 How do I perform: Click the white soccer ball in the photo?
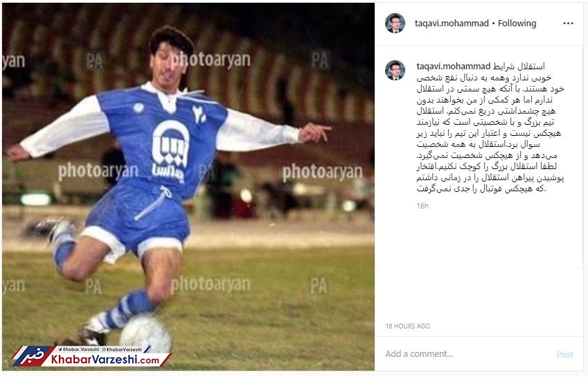click(x=146, y=334)
